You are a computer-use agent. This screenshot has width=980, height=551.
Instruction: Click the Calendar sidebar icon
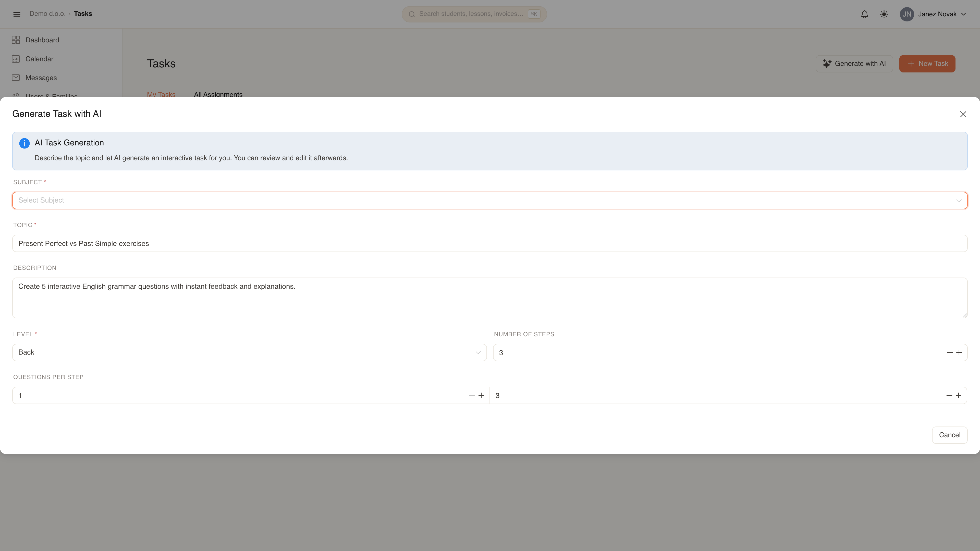[x=16, y=59]
